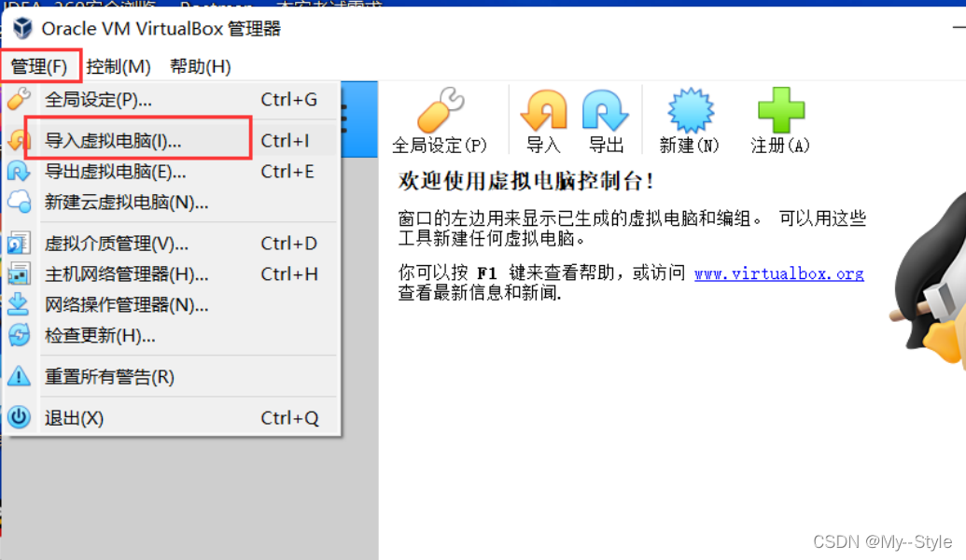This screenshot has width=966, height=560.
Task: Select 网络操作管理器(N)... menu entry
Action: point(173,305)
